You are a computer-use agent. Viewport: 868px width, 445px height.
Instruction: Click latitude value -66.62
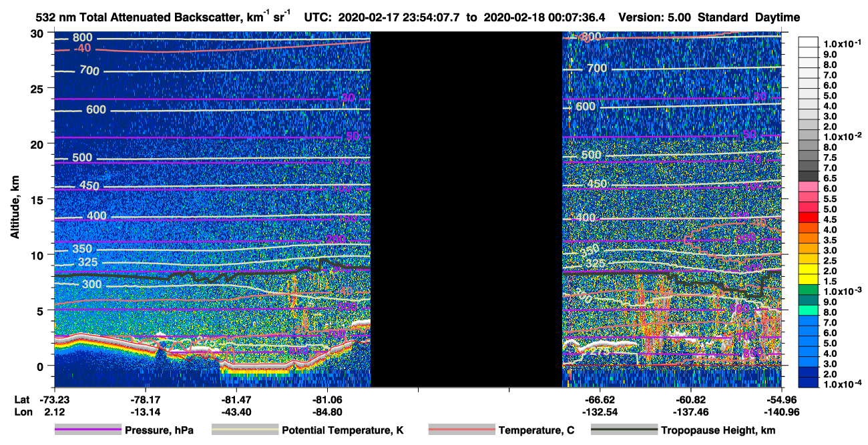(x=600, y=399)
